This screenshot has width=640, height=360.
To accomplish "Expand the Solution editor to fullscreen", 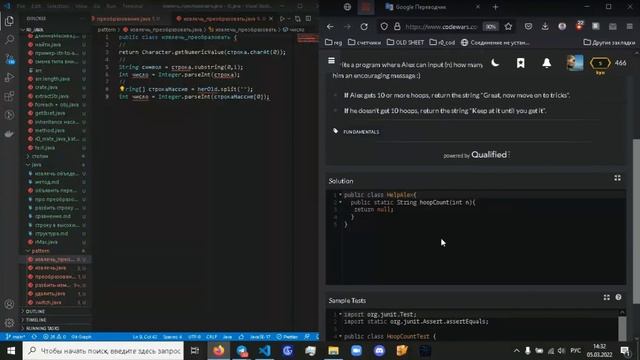I will pos(617,178).
